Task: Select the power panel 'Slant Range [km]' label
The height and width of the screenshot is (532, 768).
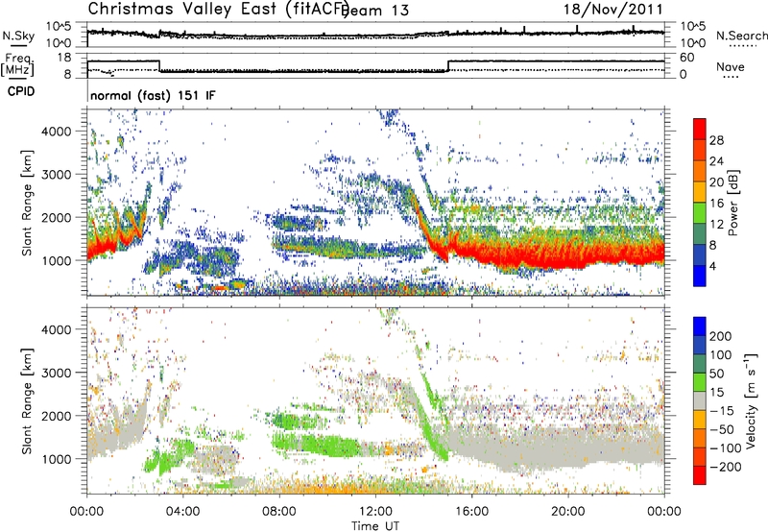Action: click(27, 203)
